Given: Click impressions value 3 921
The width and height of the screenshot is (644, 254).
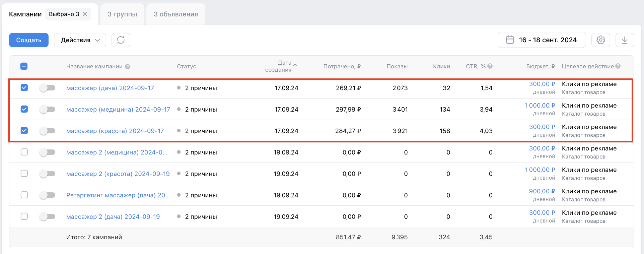Looking at the screenshot, I should tap(400, 131).
